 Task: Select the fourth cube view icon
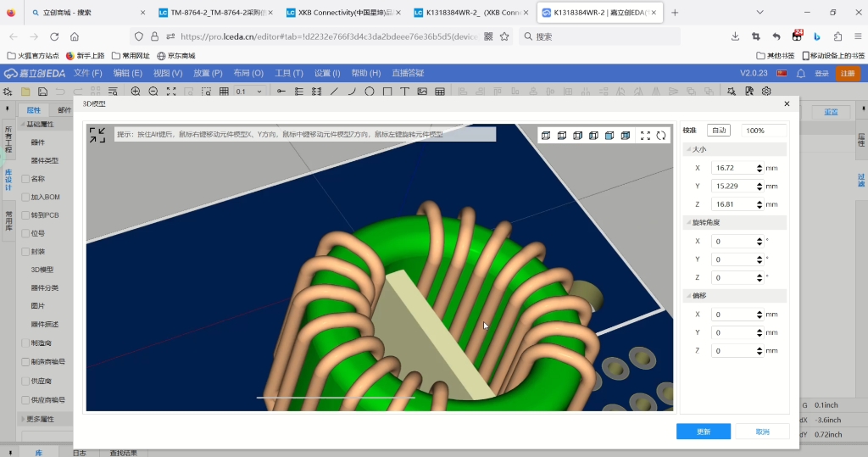(x=593, y=135)
